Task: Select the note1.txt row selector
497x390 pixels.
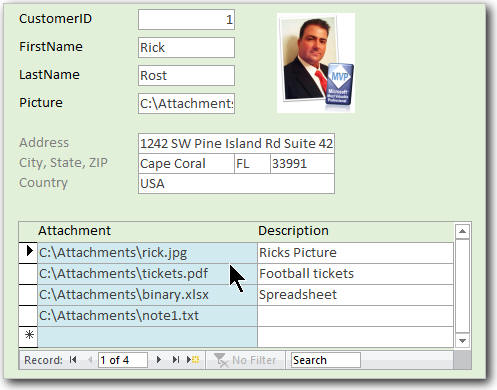Action: (28, 316)
